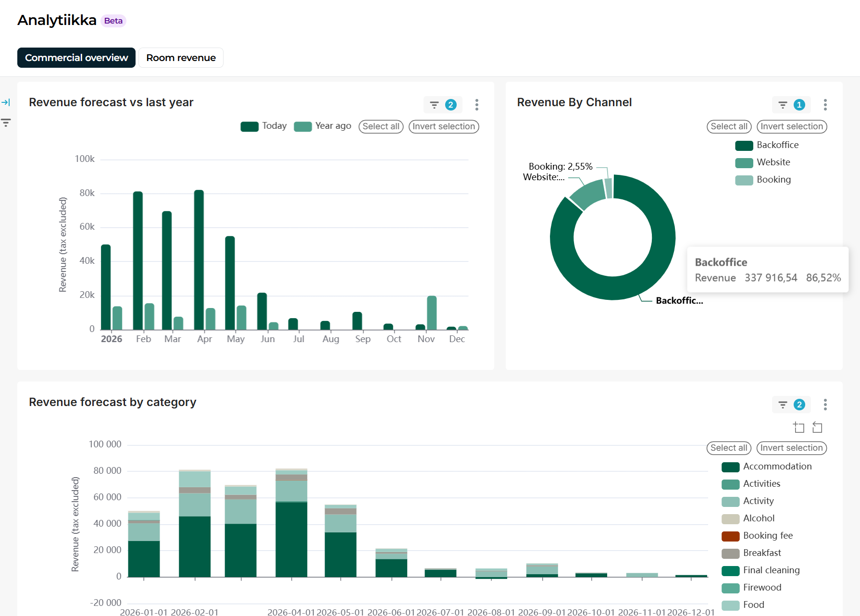Open the dashboard filter panel icon

[x=6, y=123]
